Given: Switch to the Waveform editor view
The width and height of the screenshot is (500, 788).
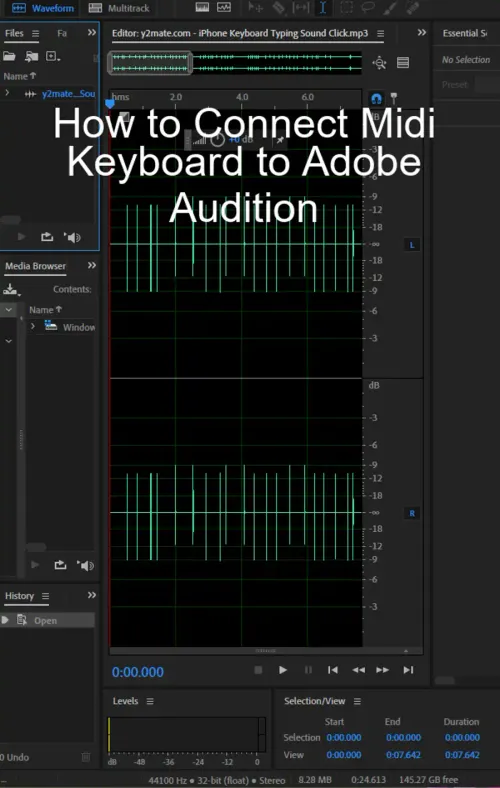Looking at the screenshot, I should [x=42, y=8].
